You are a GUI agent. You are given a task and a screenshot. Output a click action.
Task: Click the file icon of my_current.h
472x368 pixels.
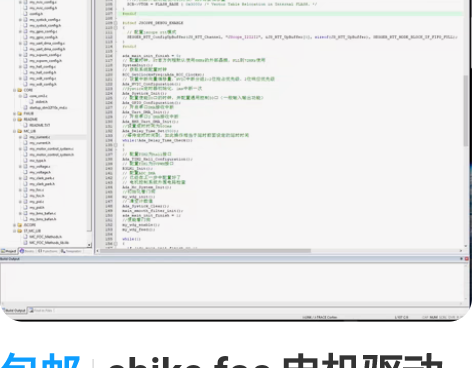coord(26,143)
